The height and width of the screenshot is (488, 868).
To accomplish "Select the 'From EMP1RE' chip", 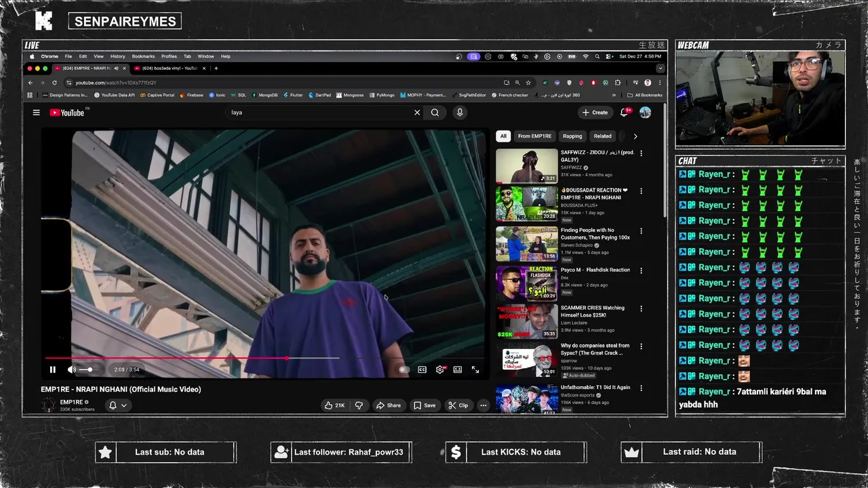I will (534, 136).
